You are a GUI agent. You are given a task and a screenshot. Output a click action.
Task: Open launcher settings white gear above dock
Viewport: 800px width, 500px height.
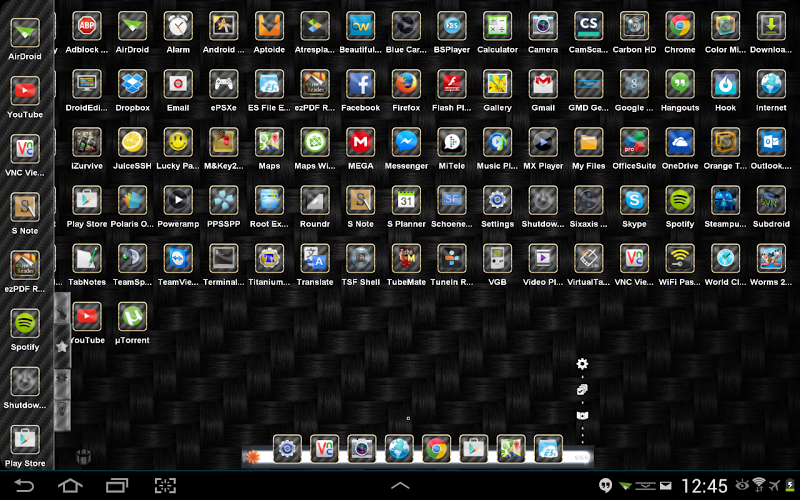[582, 364]
